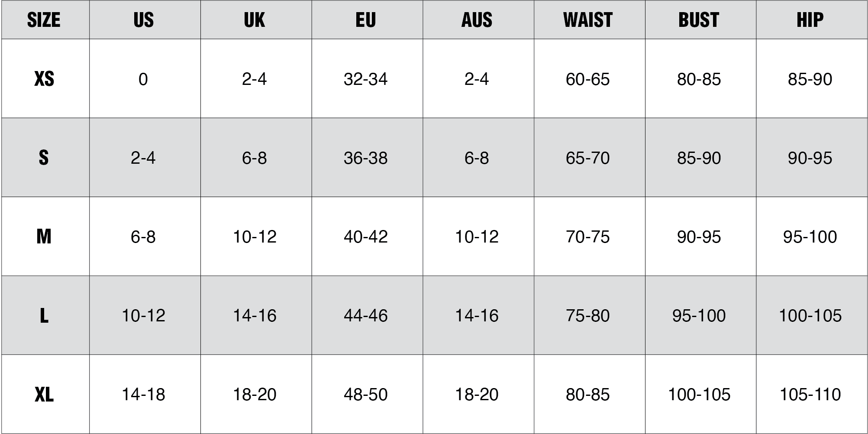Click the HIP column header
The width and height of the screenshot is (868, 434).
810,20
